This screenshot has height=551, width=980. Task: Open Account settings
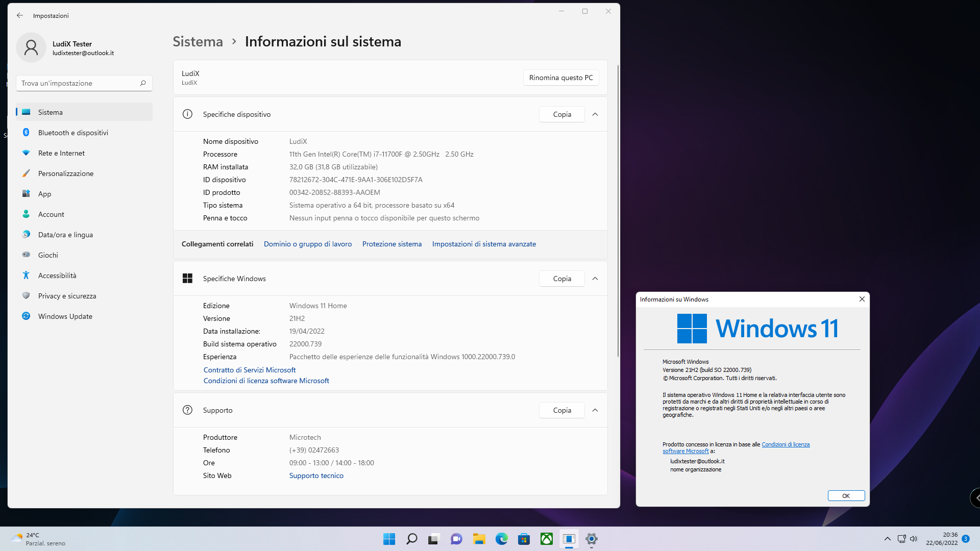click(84, 214)
